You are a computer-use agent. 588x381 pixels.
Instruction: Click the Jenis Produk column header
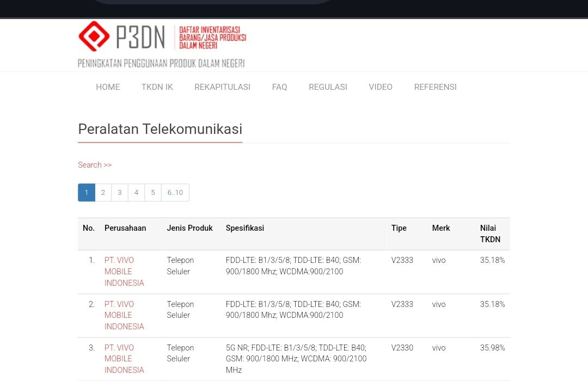click(190, 228)
